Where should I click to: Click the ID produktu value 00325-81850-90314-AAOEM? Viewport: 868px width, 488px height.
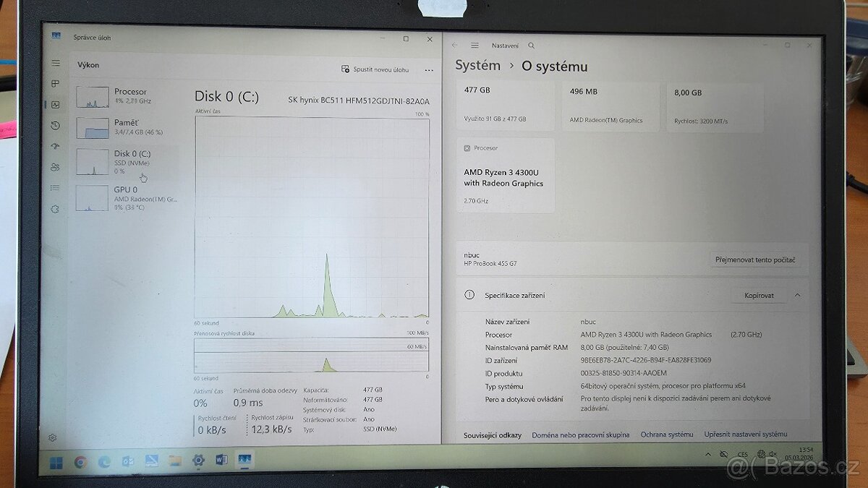pyautogui.click(x=624, y=374)
